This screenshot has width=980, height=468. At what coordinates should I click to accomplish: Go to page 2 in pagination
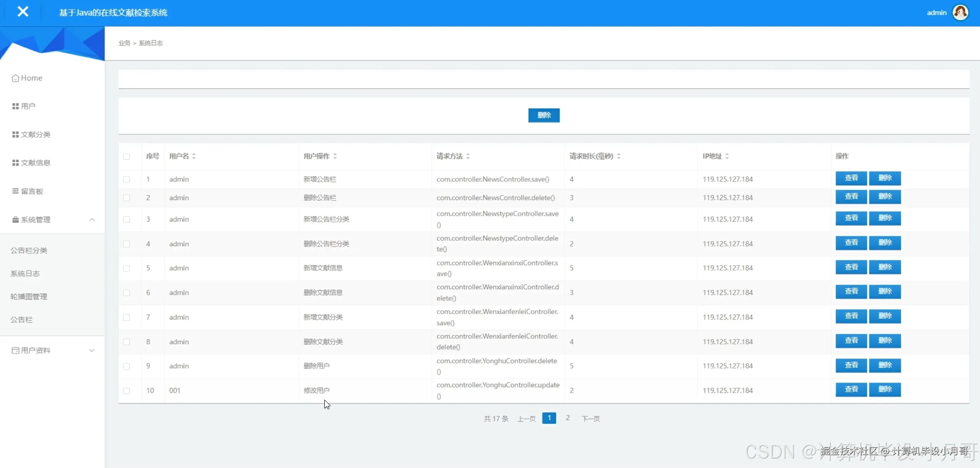(x=568, y=418)
